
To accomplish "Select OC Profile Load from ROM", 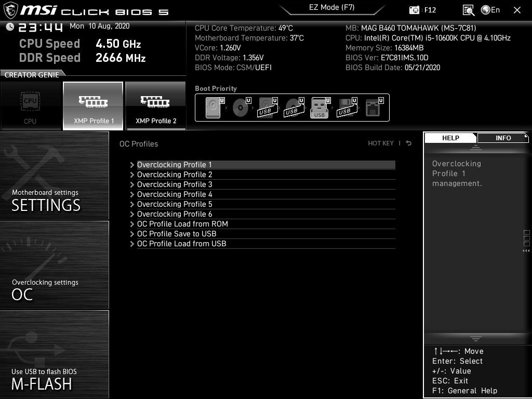I will click(266, 223).
